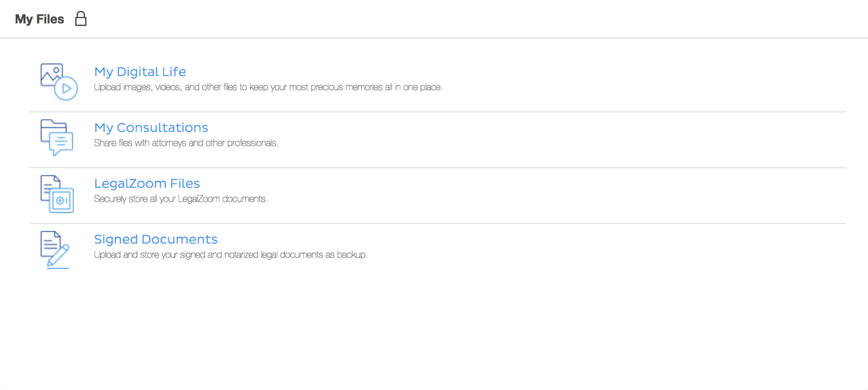Image resolution: width=868 pixels, height=390 pixels.
Task: Open the My Digital Life link
Action: click(x=140, y=72)
